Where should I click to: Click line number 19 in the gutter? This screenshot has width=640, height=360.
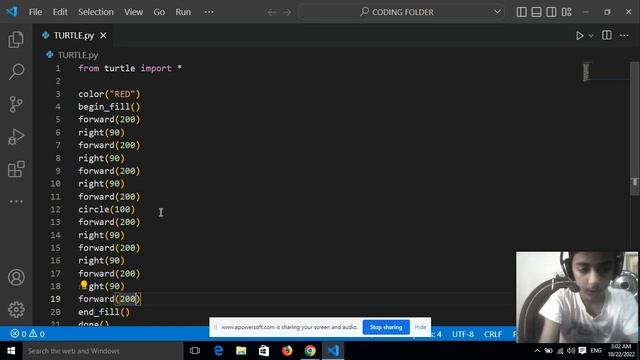coord(55,299)
